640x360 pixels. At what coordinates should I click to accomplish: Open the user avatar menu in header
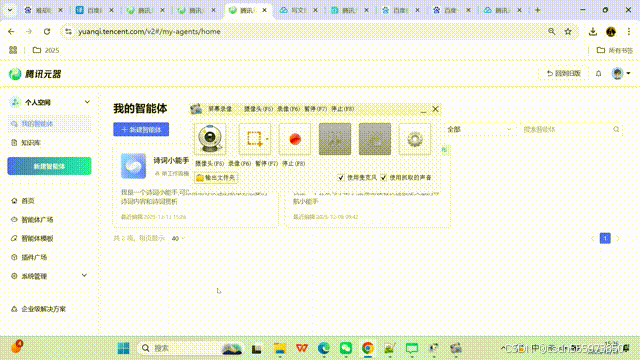[x=621, y=73]
